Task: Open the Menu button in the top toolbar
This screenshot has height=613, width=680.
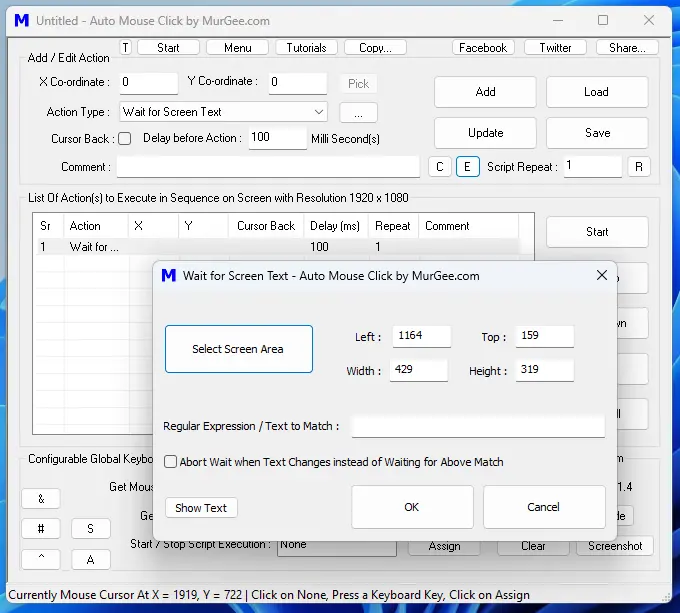Action: click(x=237, y=47)
